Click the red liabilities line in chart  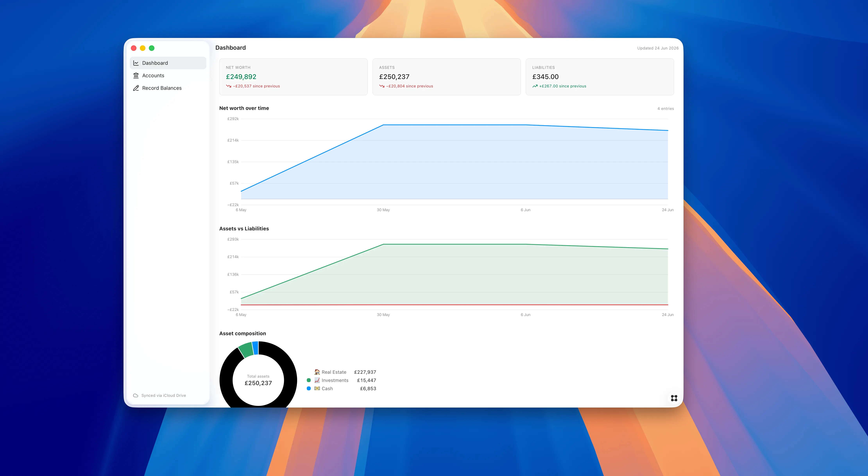tap(454, 305)
